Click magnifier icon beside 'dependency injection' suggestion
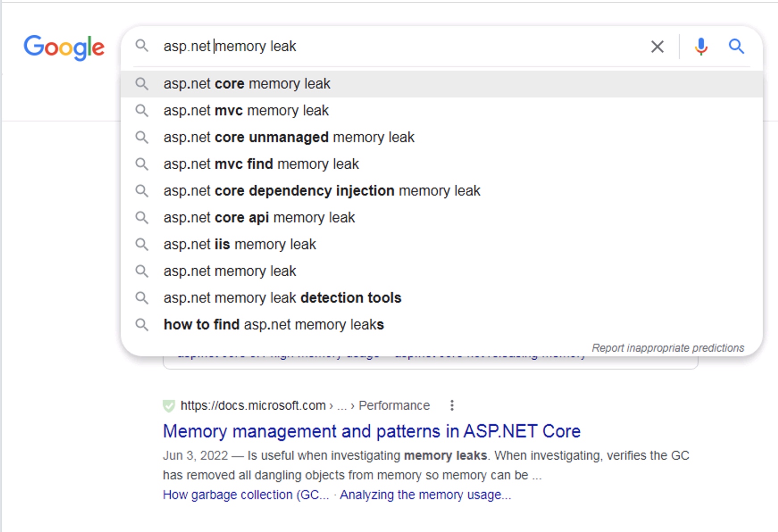This screenshot has width=778, height=532. [x=142, y=191]
